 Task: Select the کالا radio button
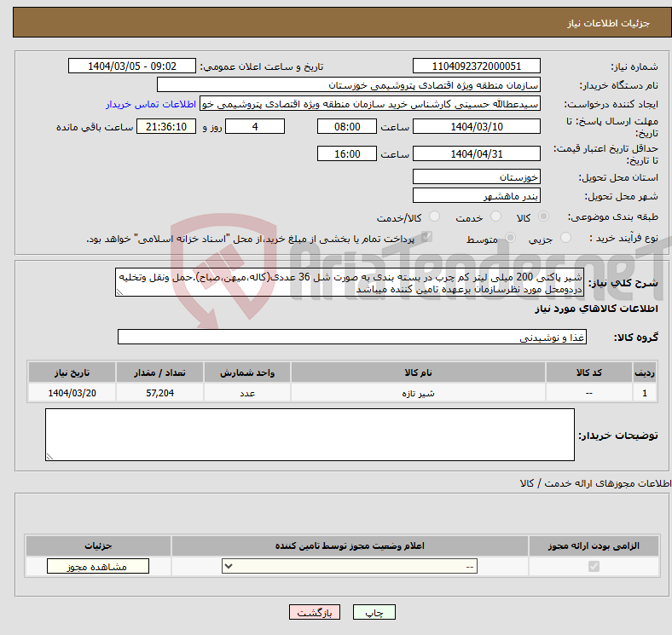click(x=544, y=217)
